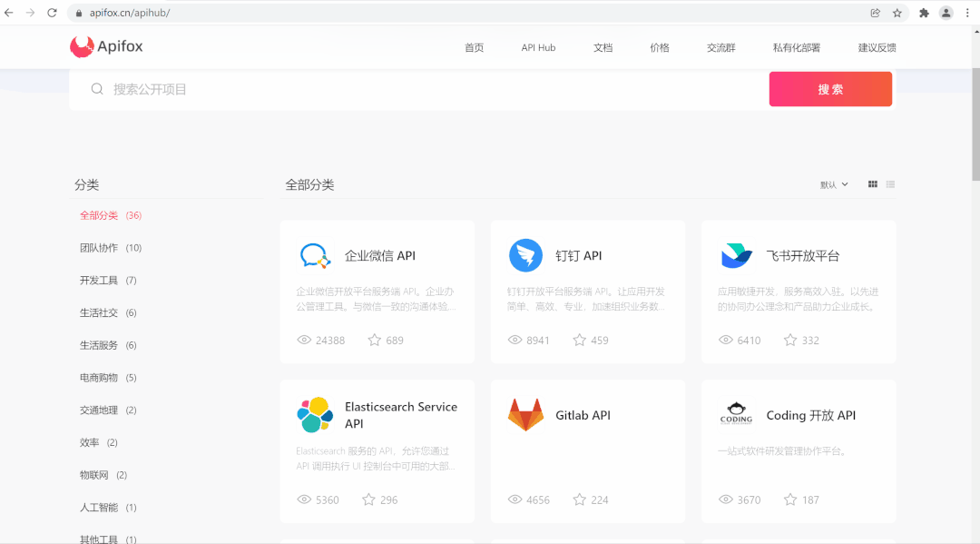Open 价格 nav item

point(660,47)
